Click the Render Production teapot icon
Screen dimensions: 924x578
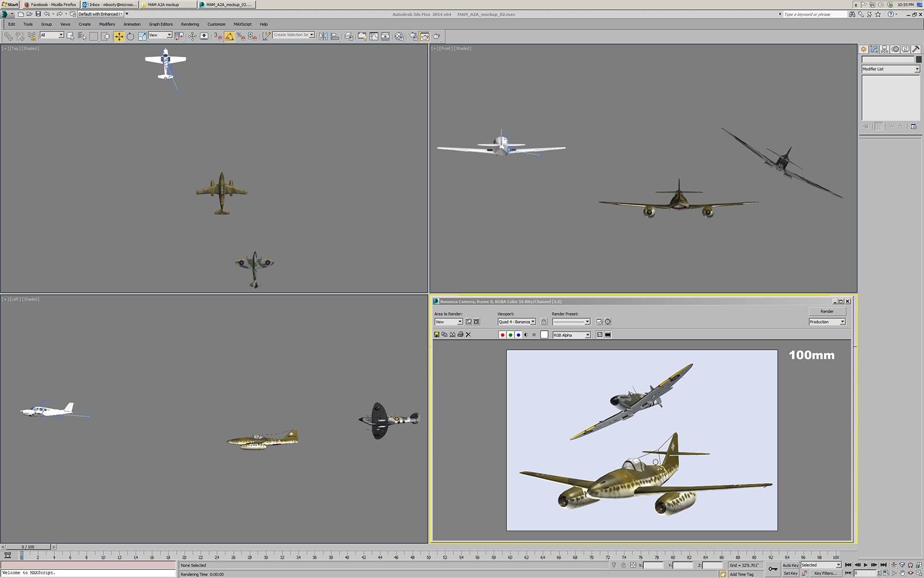click(x=437, y=36)
